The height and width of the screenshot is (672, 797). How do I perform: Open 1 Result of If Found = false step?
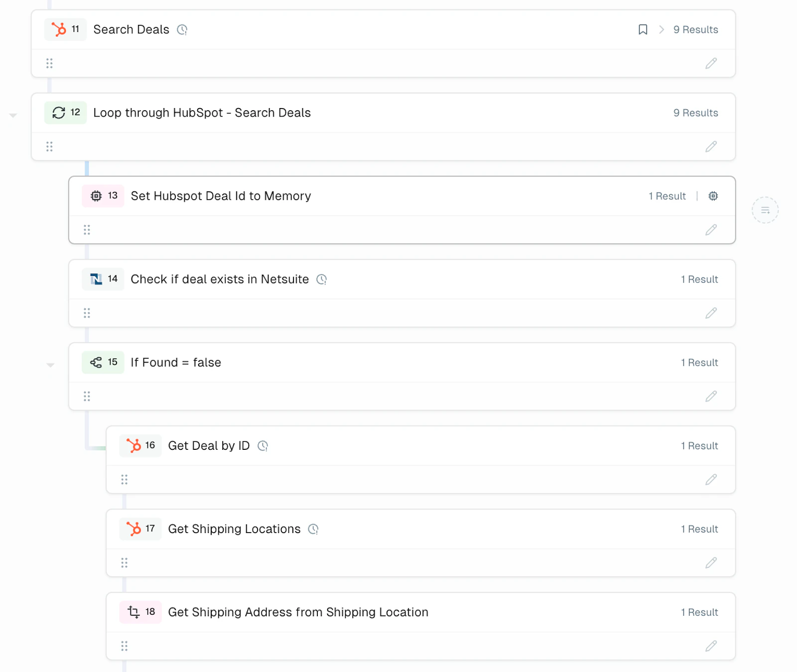pyautogui.click(x=699, y=362)
